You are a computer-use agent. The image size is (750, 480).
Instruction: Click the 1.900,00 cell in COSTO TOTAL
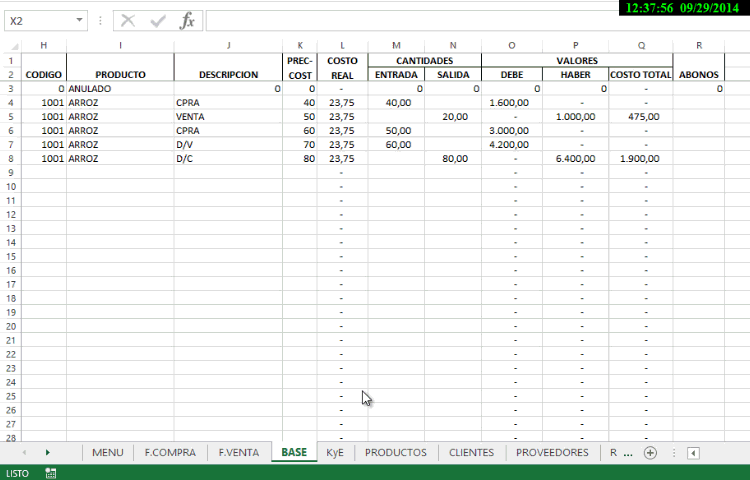[641, 159]
